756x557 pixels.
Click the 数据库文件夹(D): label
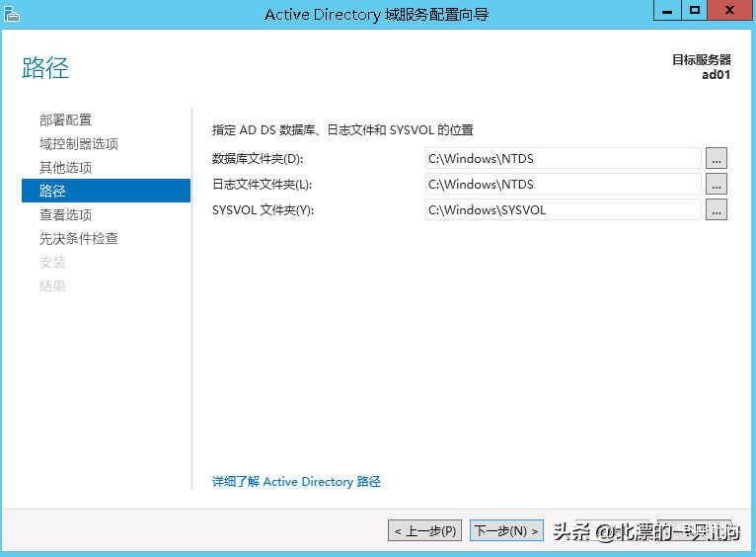(x=258, y=158)
